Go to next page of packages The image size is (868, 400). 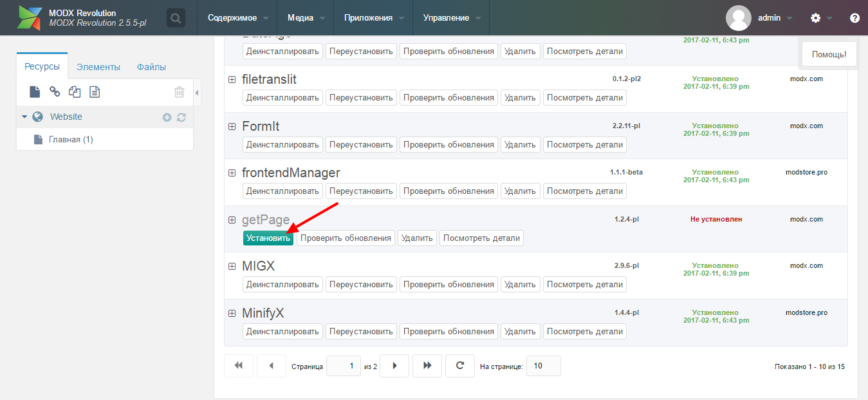click(394, 366)
